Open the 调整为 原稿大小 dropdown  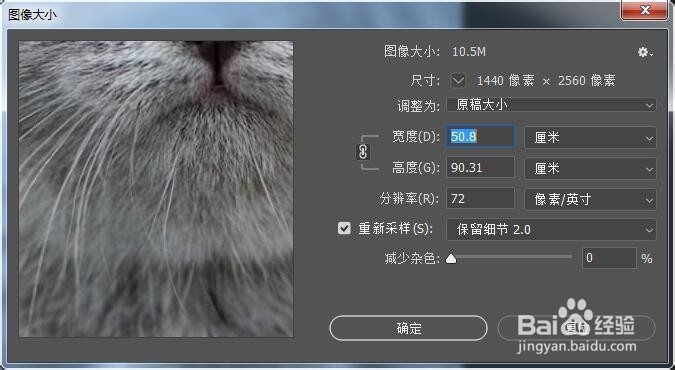(551, 105)
